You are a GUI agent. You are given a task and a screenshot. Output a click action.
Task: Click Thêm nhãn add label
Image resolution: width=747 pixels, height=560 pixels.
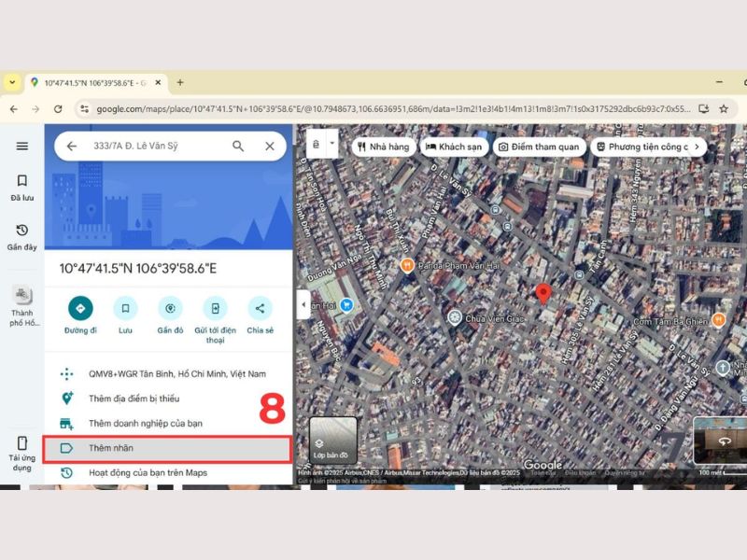coord(168,449)
